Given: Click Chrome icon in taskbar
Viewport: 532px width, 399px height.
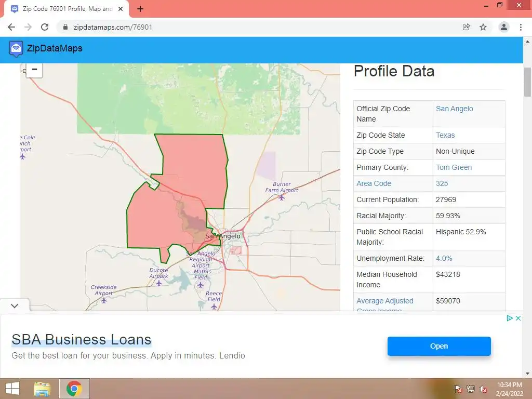Looking at the screenshot, I should pyautogui.click(x=74, y=389).
